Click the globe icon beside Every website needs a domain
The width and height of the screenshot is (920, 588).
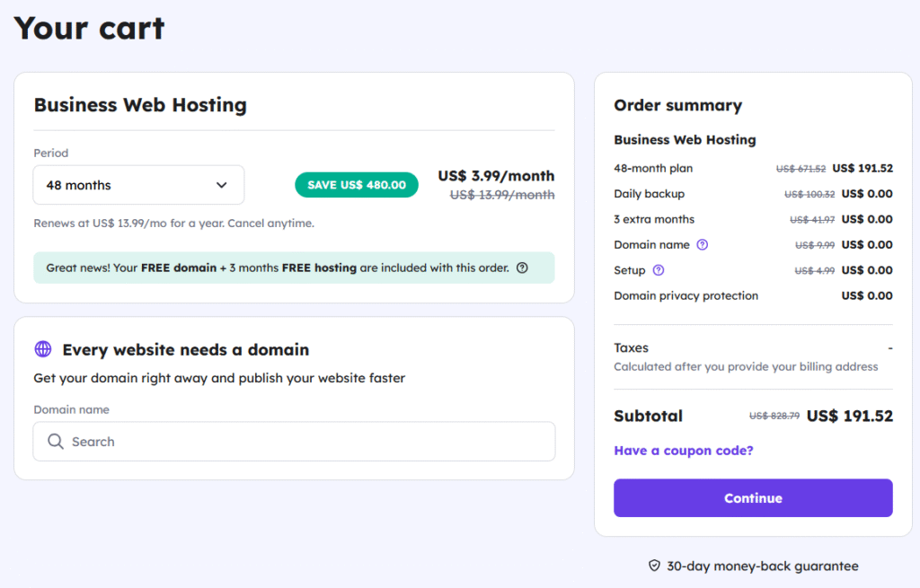click(x=43, y=349)
